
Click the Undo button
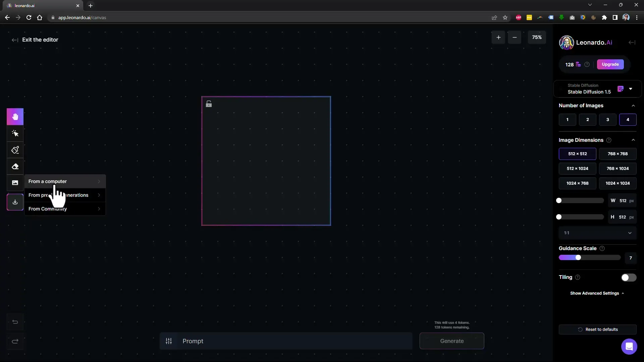pyautogui.click(x=15, y=322)
